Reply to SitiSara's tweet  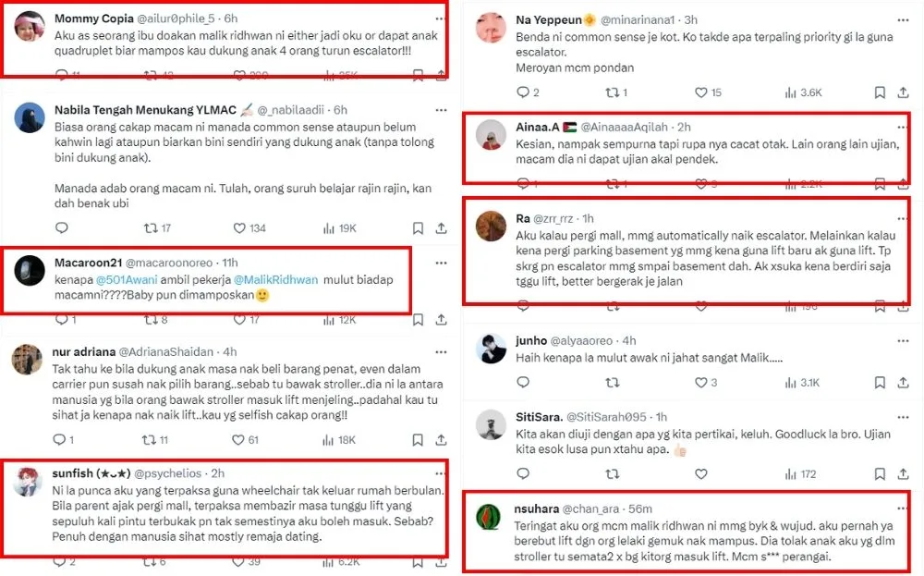pyautogui.click(x=522, y=474)
